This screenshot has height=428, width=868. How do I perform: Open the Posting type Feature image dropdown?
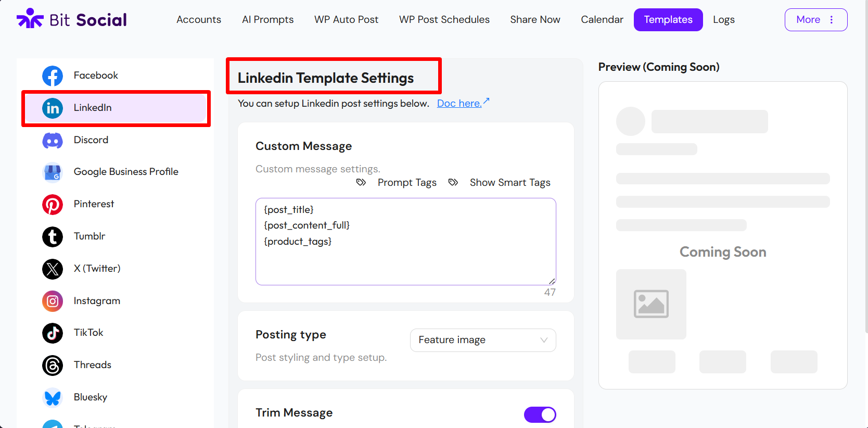click(x=483, y=340)
